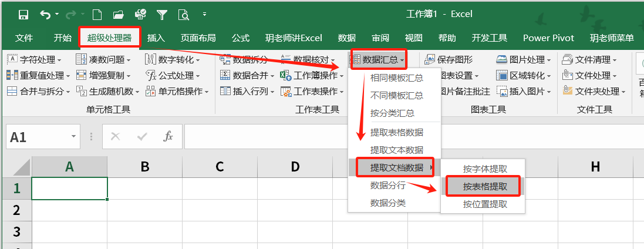The width and height of the screenshot is (644, 249).
Task: Click the 数据拆分 tool icon
Action: click(225, 60)
